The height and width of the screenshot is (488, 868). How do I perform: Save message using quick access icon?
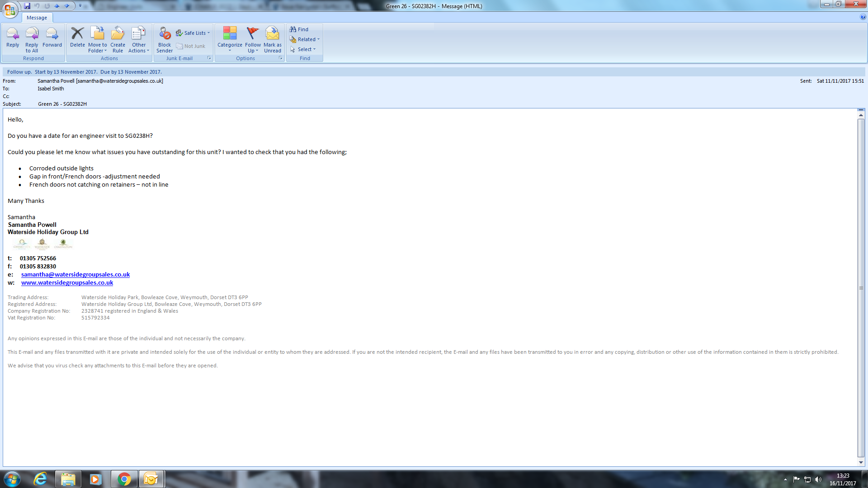point(27,6)
